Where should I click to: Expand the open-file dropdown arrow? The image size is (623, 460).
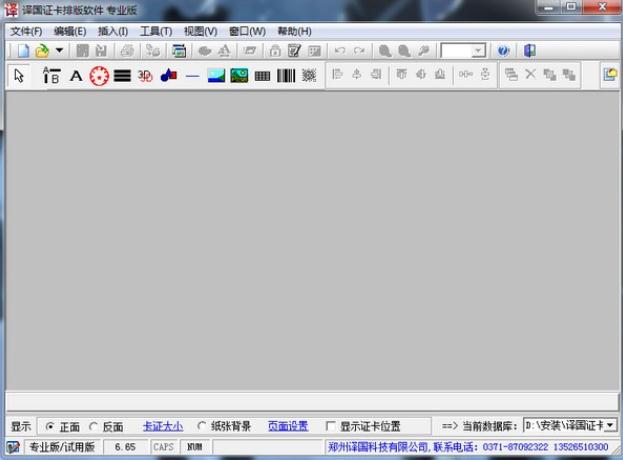click(59, 50)
